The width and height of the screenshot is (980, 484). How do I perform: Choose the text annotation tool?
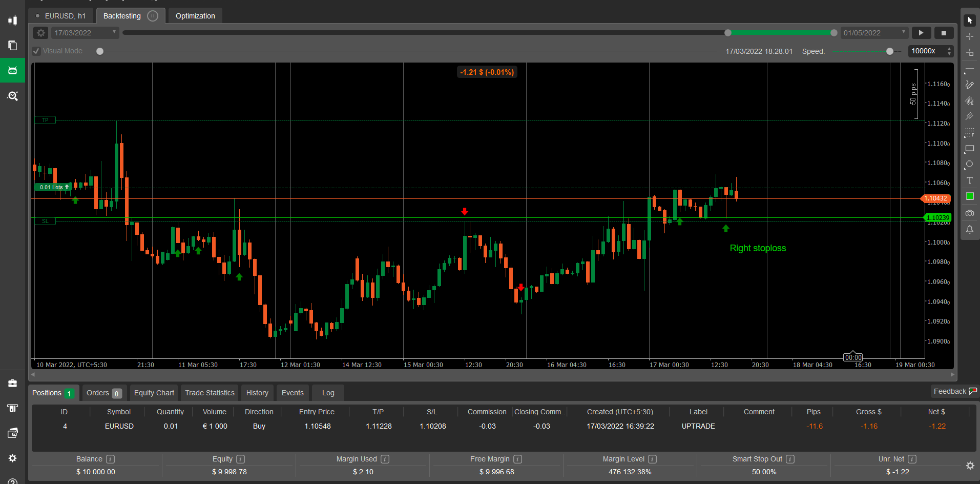pos(969,180)
